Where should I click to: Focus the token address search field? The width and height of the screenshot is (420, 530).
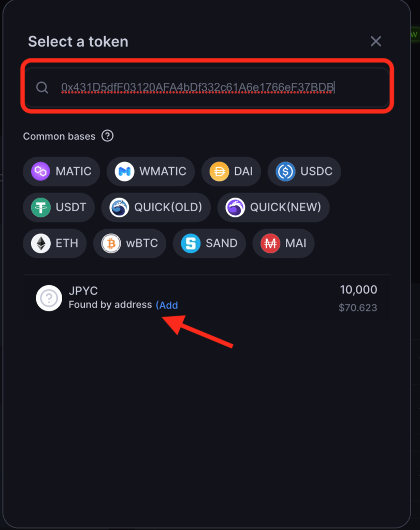click(207, 87)
